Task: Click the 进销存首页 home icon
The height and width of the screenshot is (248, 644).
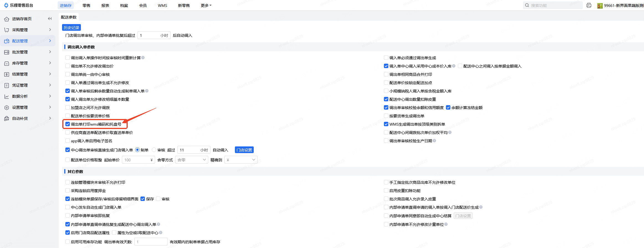Action: [7, 19]
